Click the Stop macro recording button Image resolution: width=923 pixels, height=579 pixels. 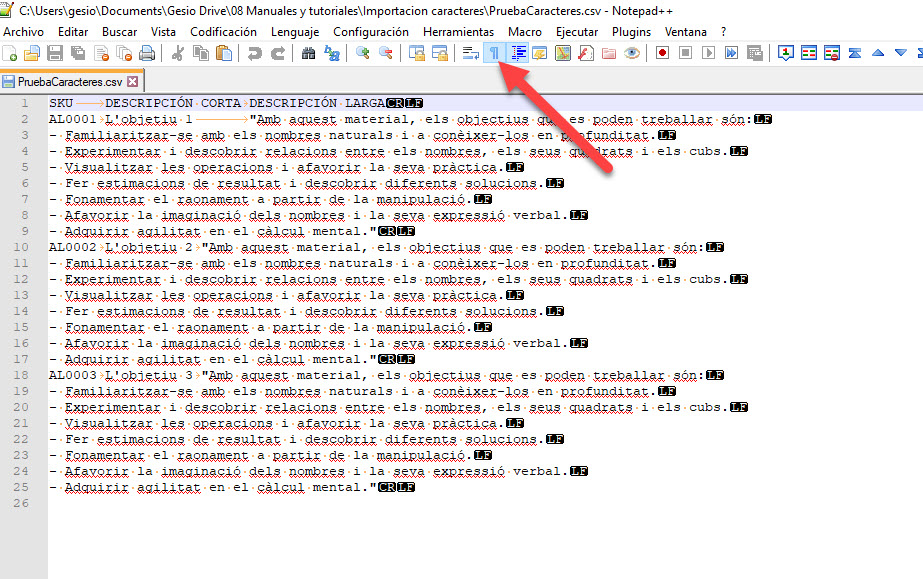pos(685,54)
